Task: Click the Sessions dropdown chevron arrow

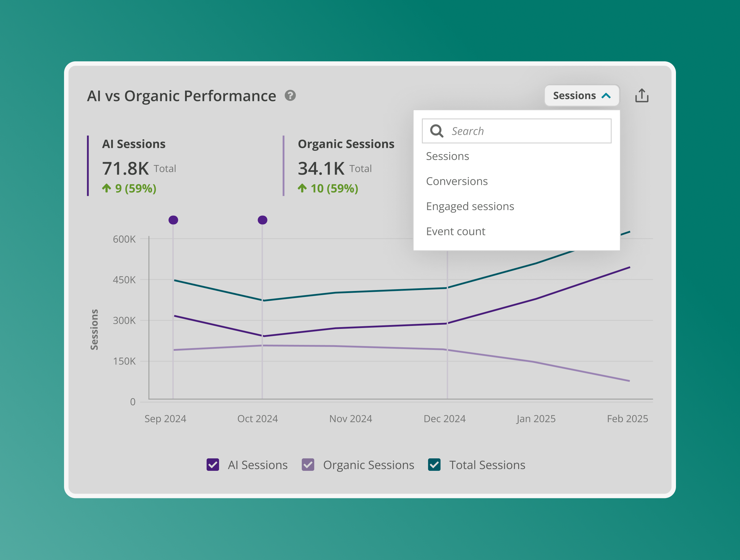Action: (x=606, y=96)
